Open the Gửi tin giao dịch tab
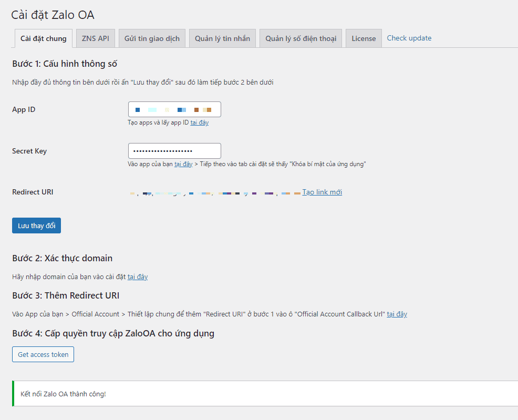The height and width of the screenshot is (420, 518). click(152, 38)
